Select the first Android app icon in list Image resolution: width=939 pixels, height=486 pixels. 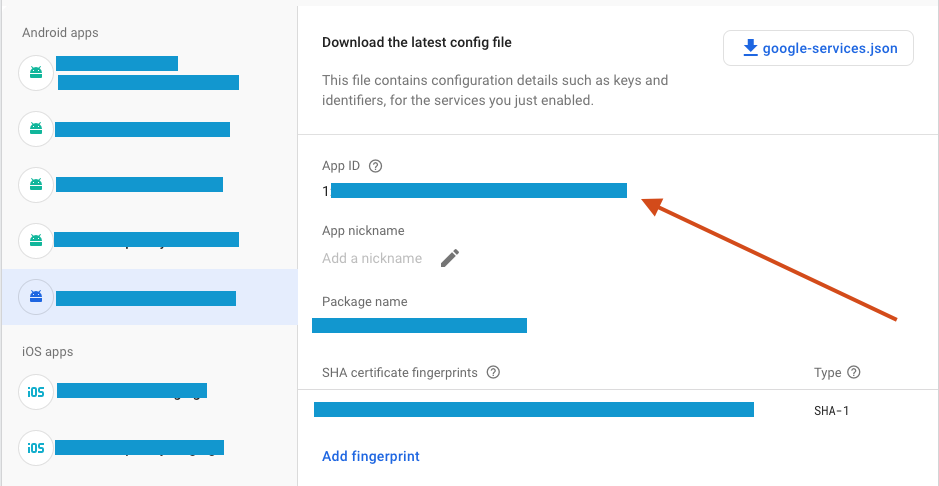pos(36,73)
